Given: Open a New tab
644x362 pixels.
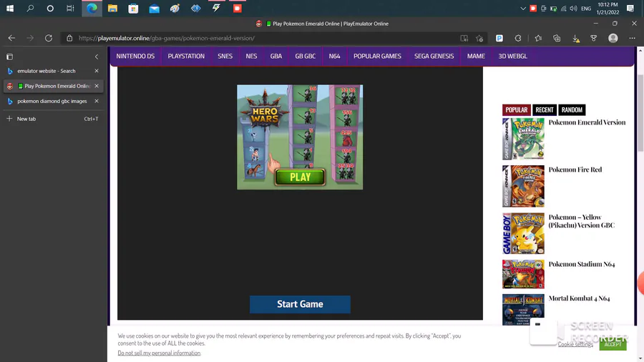Looking at the screenshot, I should point(52,119).
